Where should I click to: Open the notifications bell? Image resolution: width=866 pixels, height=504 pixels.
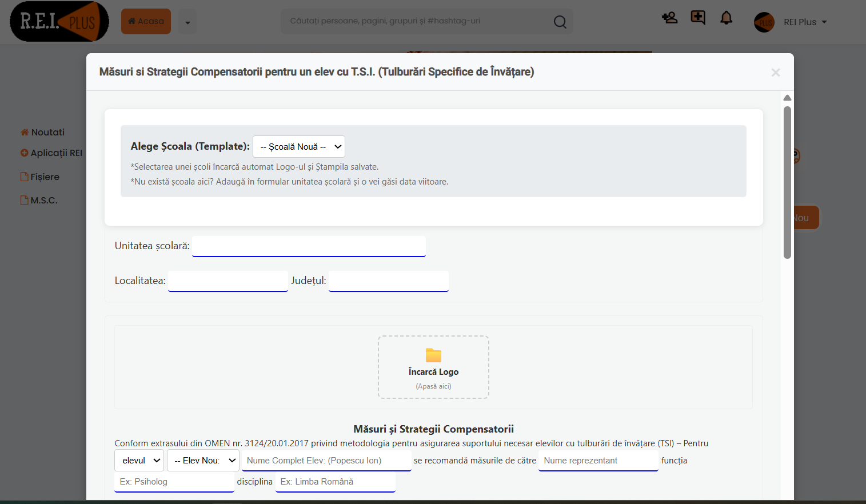[726, 18]
